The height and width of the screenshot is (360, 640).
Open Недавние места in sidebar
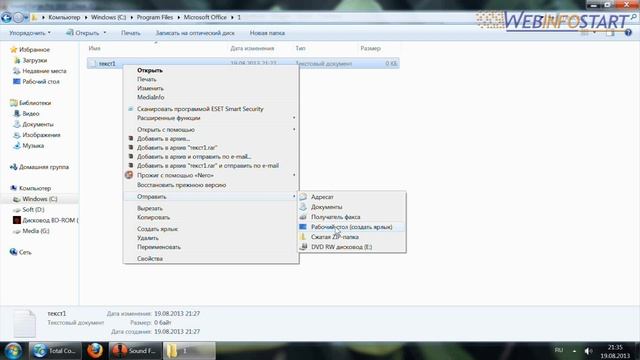40,71
